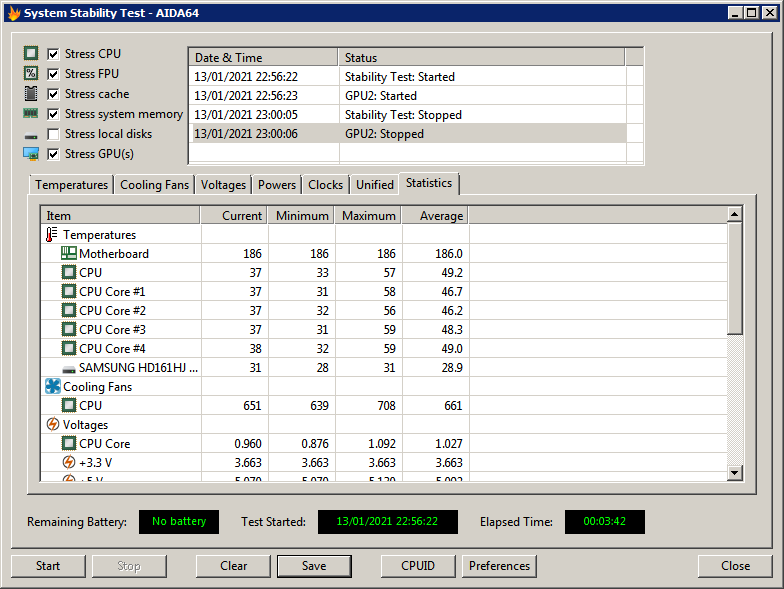Click the statistics scrollbar up arrow
Image resolution: width=784 pixels, height=589 pixels.
(734, 214)
